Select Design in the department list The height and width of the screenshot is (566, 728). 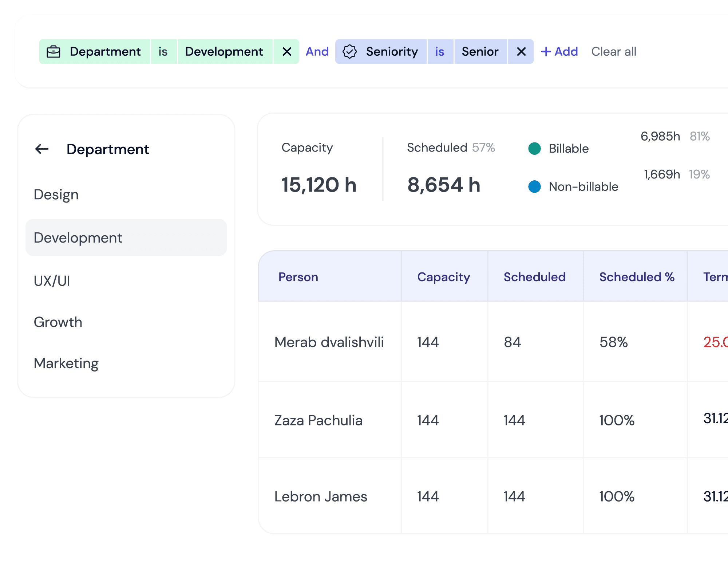(56, 194)
